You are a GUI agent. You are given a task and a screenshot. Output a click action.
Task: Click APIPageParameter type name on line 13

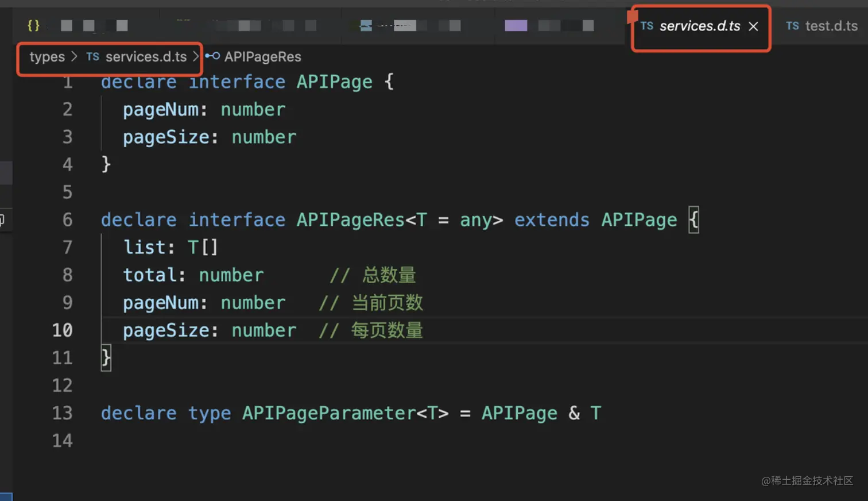(x=329, y=413)
